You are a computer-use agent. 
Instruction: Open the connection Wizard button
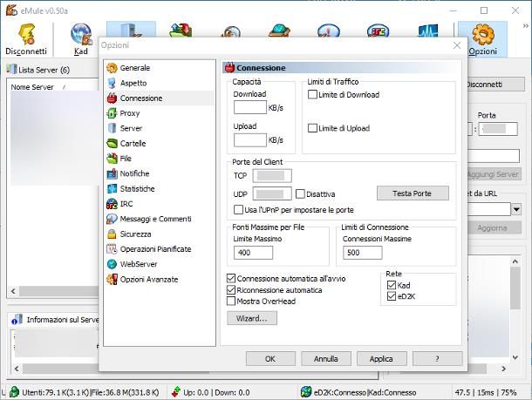click(x=252, y=318)
